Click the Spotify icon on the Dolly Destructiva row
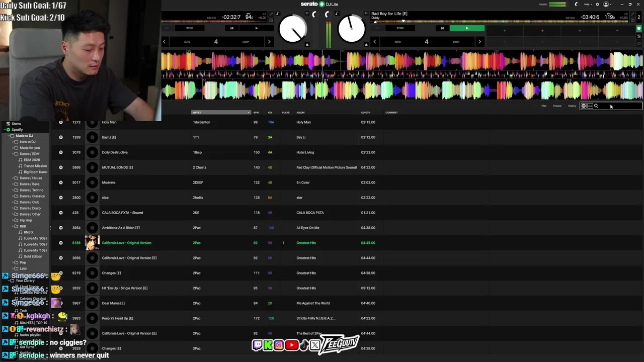644x362 pixels. click(x=61, y=152)
